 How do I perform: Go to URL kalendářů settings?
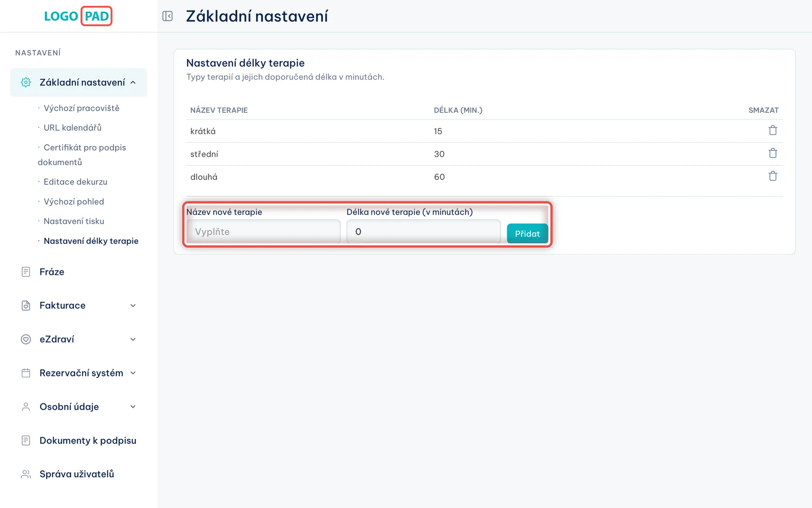tap(72, 128)
